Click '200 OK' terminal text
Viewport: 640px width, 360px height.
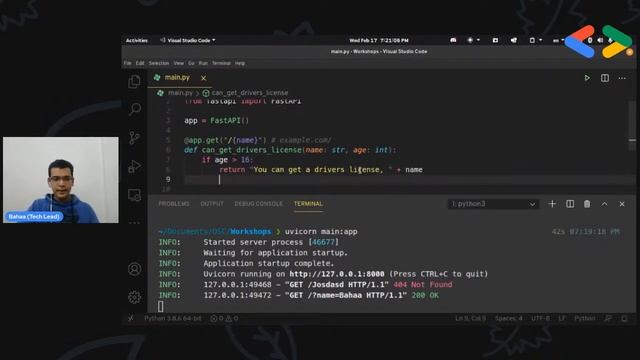coord(425,295)
